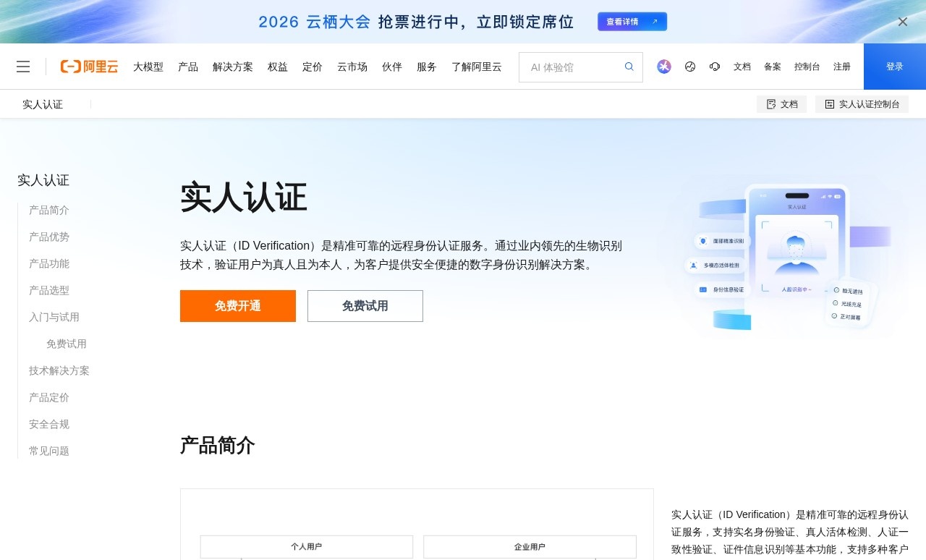The height and width of the screenshot is (560, 926).
Task: Open the hamburger navigation menu
Action: pyautogui.click(x=23, y=67)
